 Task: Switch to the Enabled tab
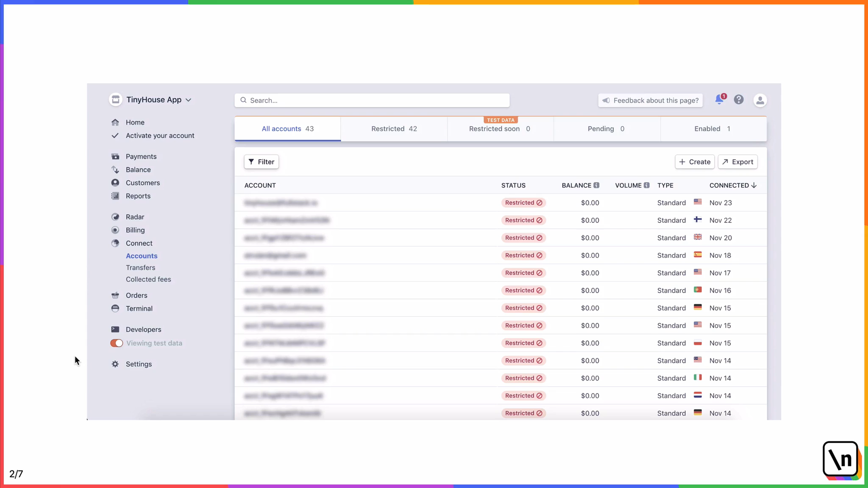coord(712,128)
